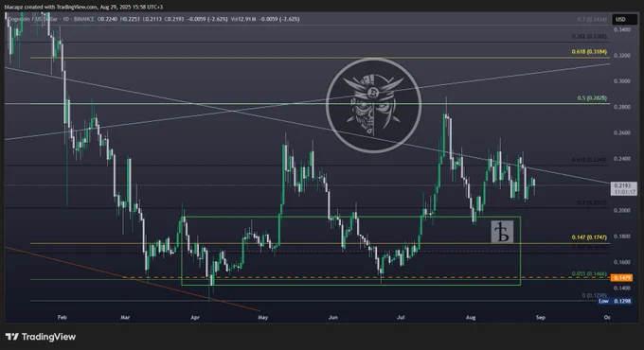Click the O0.2240 open value
Screen dimensions: 644x350
(x=108, y=19)
